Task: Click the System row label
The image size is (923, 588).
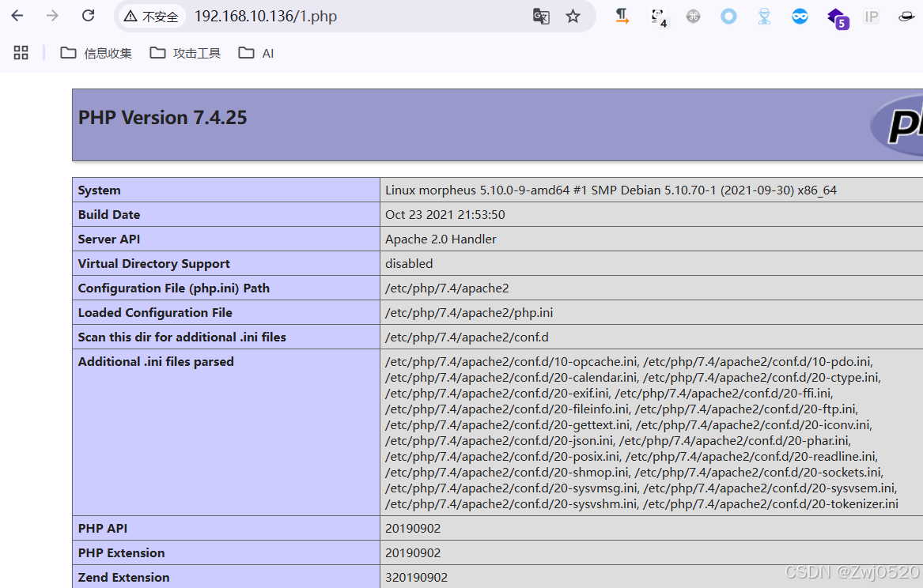Action: click(99, 190)
